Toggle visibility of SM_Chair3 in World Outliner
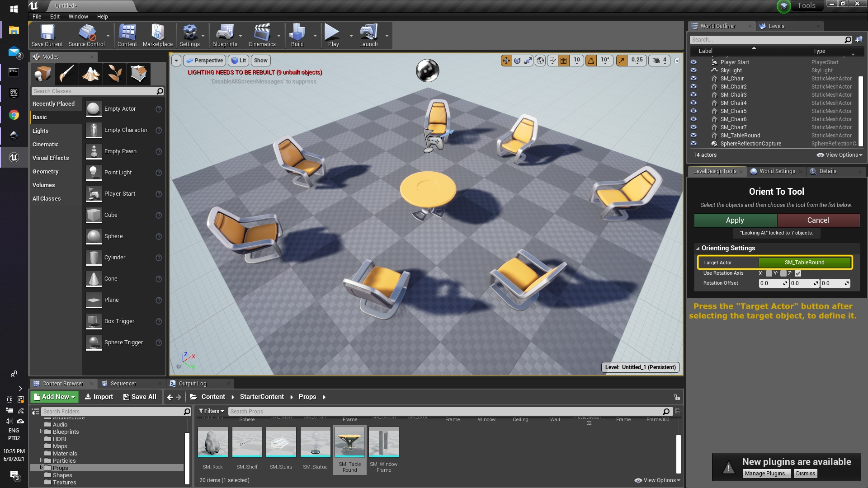This screenshot has height=488, width=868. pyautogui.click(x=694, y=94)
